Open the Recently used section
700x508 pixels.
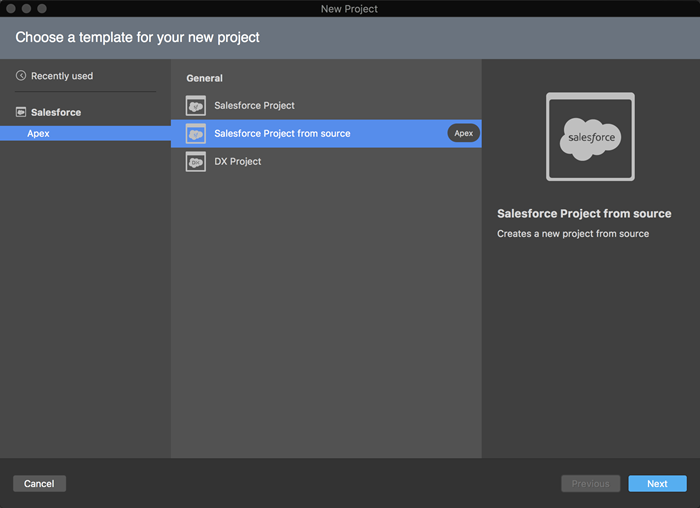coord(62,76)
